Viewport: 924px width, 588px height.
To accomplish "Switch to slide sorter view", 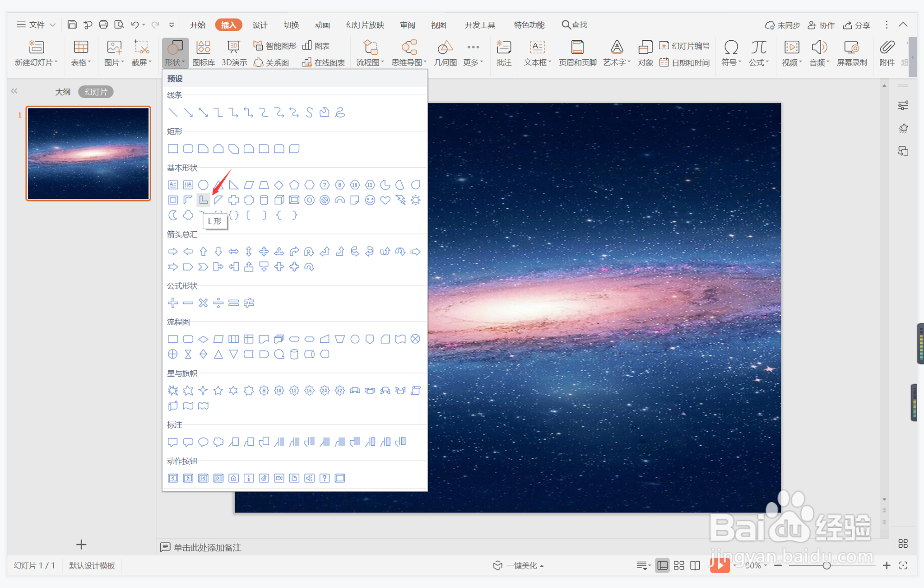I will (x=679, y=565).
